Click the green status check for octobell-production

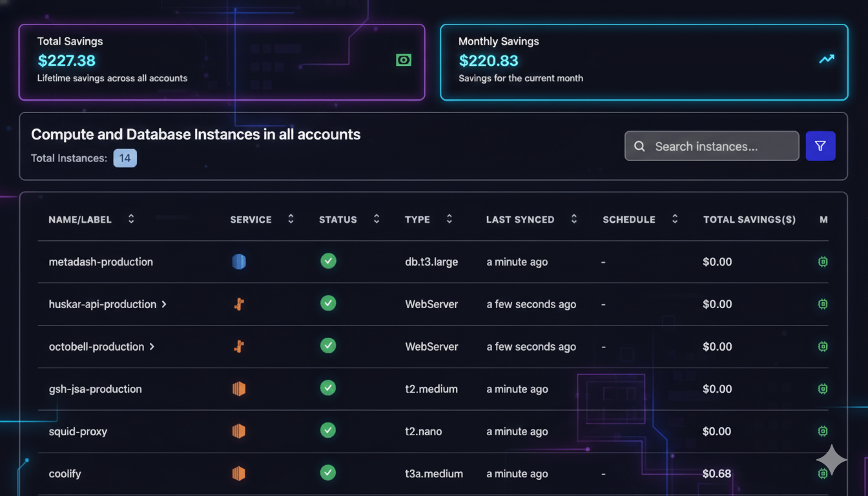pyautogui.click(x=328, y=346)
